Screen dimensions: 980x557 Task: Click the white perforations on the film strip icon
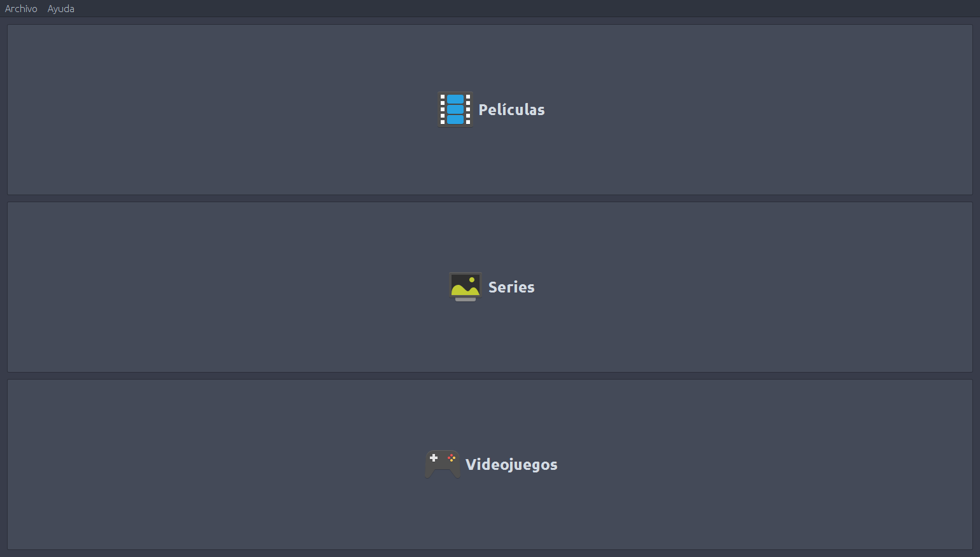coord(443,109)
